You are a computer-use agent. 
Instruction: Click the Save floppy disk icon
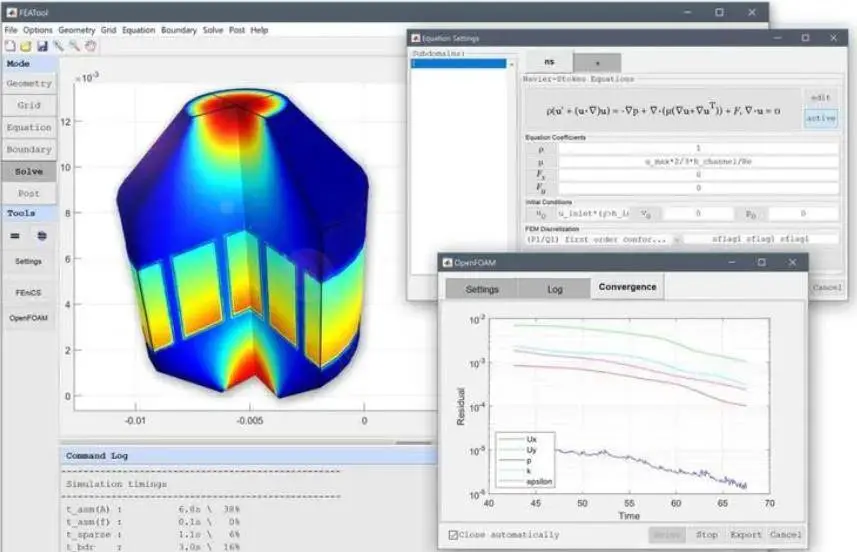[42, 46]
